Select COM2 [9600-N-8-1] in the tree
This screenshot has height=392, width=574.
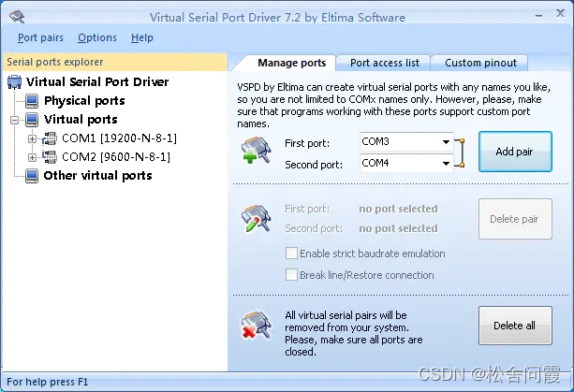[x=116, y=157]
